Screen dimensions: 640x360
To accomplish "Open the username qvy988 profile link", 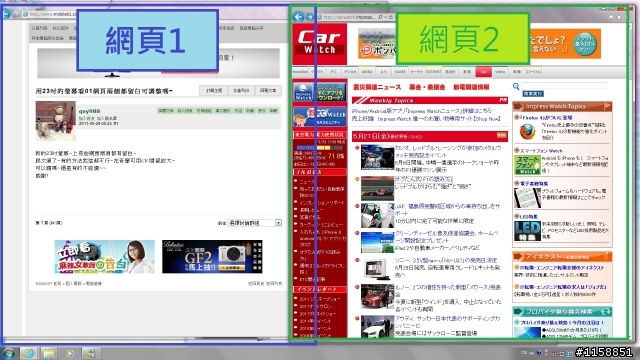I will coord(89,111).
